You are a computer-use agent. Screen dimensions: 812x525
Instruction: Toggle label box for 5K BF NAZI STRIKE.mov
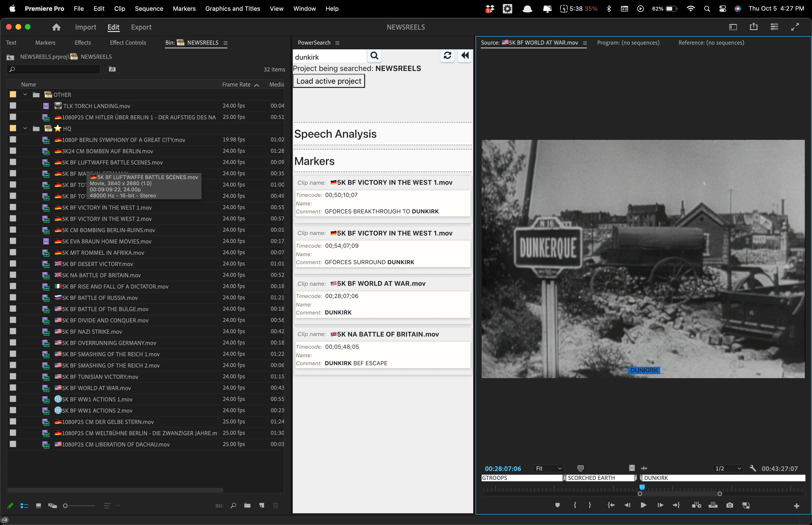tap(13, 331)
